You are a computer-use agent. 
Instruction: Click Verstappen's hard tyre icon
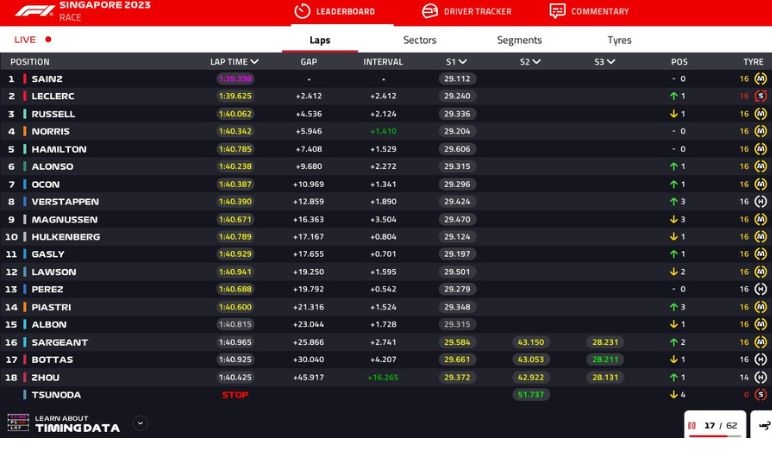760,202
